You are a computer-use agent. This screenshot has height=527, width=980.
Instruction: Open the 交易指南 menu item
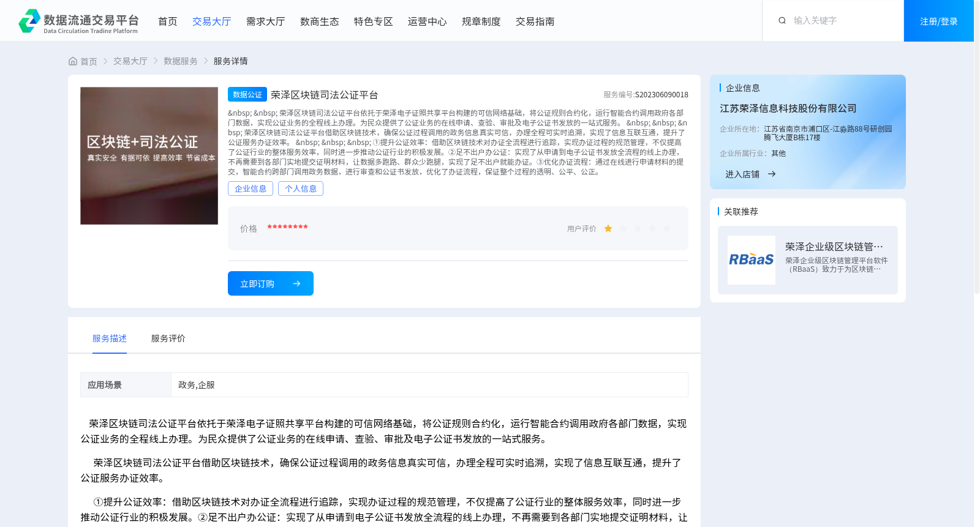(535, 21)
